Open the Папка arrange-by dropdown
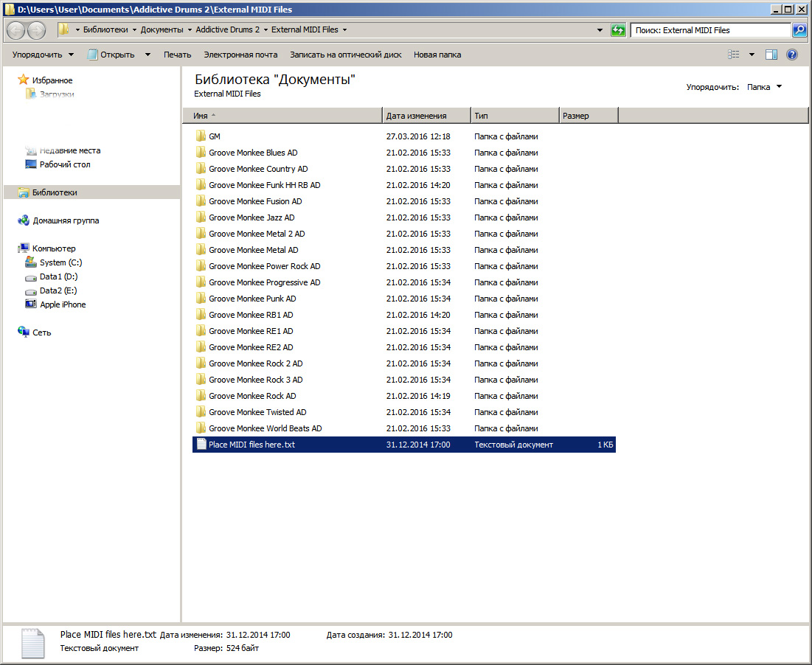The width and height of the screenshot is (812, 665). pos(764,87)
